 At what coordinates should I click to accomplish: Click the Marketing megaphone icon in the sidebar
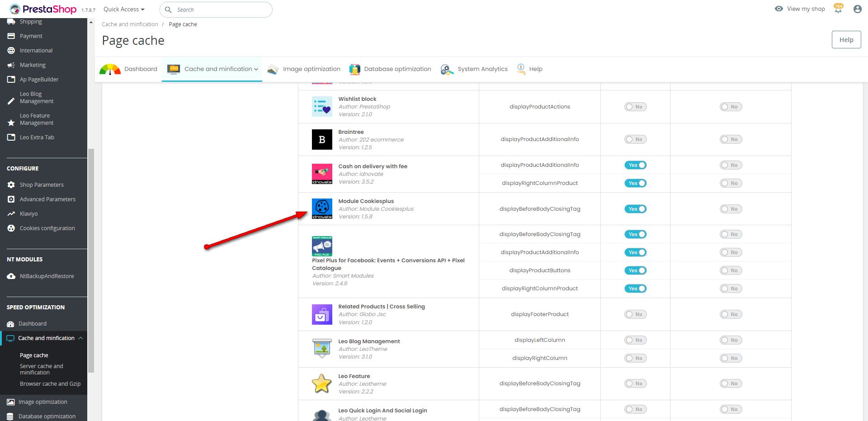[11, 65]
